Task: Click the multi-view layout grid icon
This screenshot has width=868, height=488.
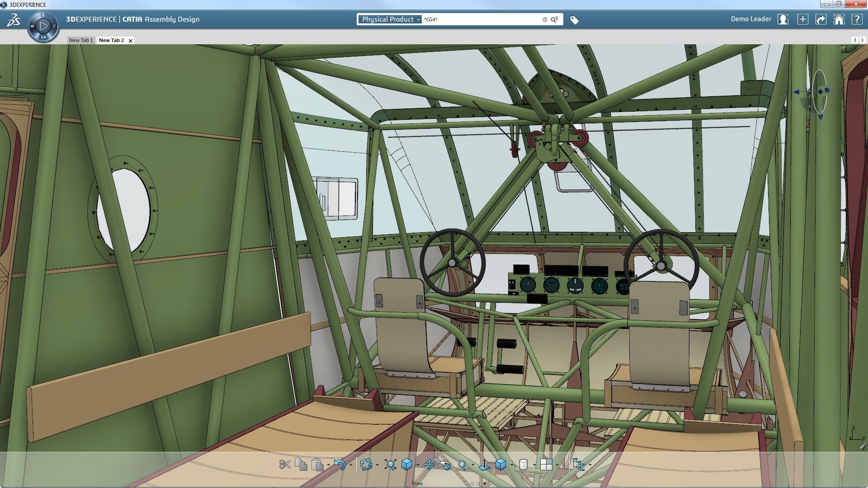Action: click(x=546, y=465)
